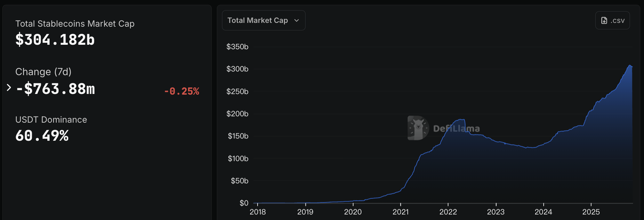Screen dimensions: 644x220
Task: Click the chart line's latest peak near $300b
Action: pyautogui.click(x=629, y=65)
